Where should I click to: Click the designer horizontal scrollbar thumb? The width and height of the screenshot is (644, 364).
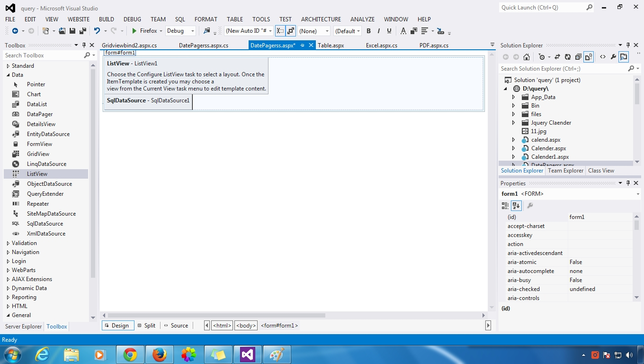[216, 315]
